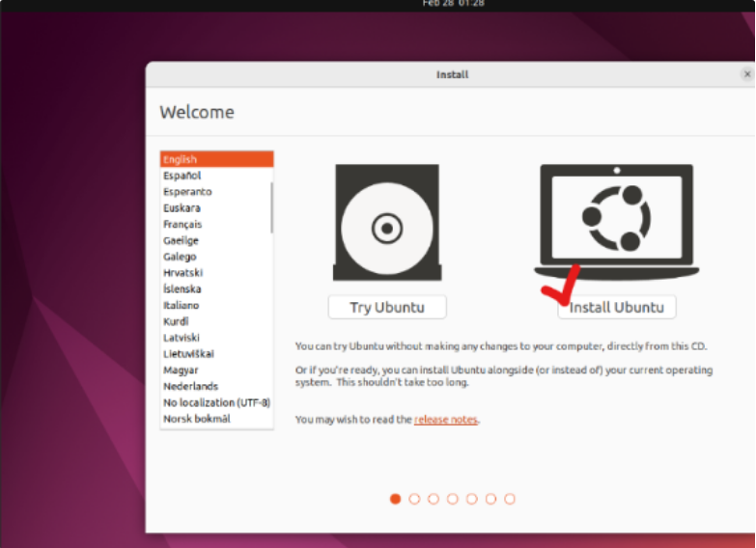Pick Galego in the language list
This screenshot has width=756, height=548.
[215, 257]
